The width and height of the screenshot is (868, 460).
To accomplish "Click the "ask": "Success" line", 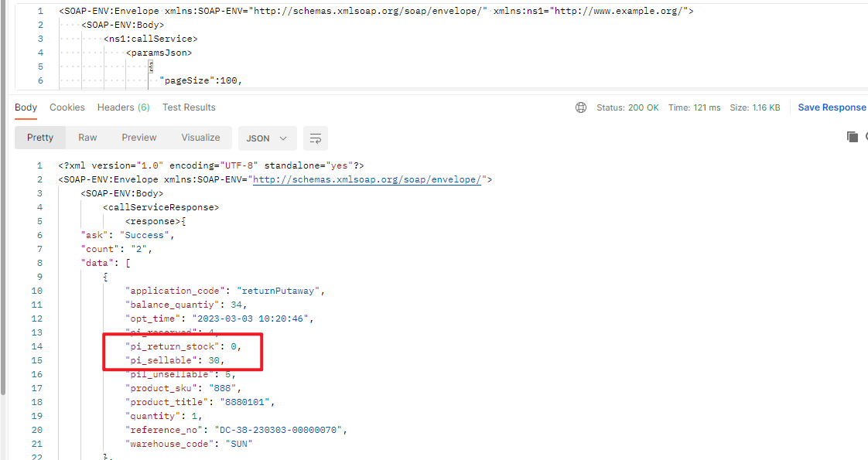I will click(x=128, y=236).
